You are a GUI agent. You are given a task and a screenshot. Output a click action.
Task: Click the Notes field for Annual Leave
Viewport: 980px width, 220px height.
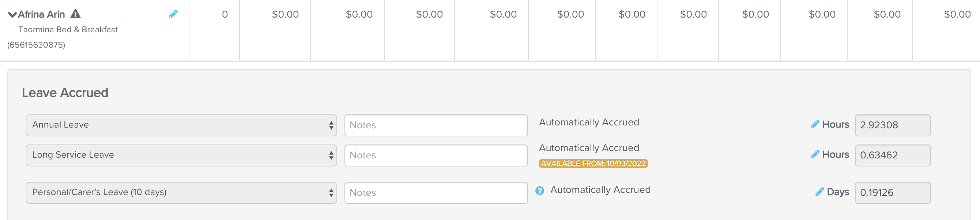point(436,125)
